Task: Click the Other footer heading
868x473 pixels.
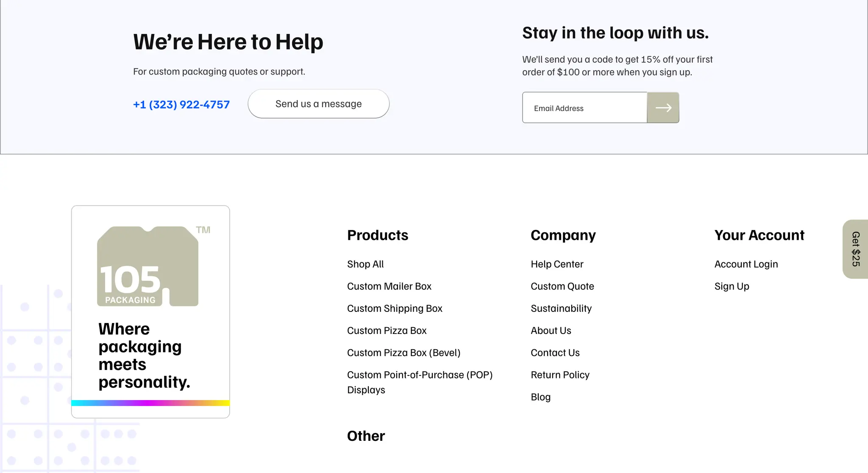Action: (x=366, y=436)
